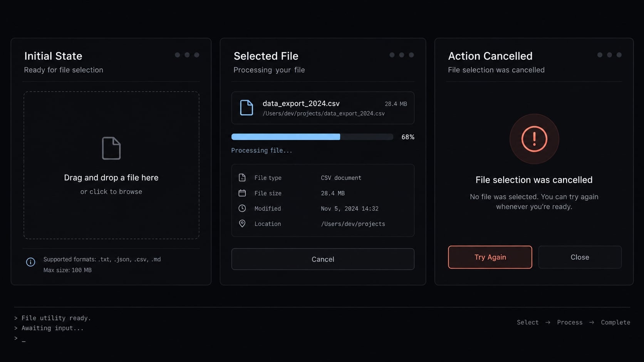Cancel the file processing

[323, 259]
